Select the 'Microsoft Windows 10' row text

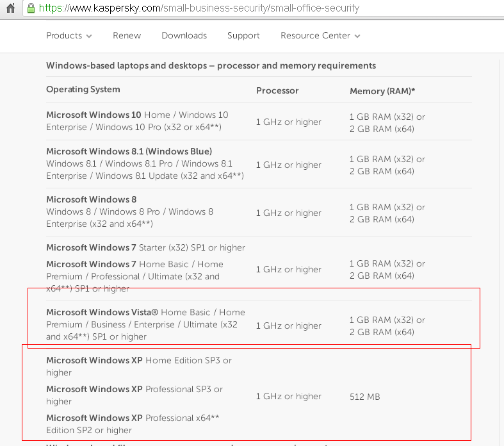point(137,121)
